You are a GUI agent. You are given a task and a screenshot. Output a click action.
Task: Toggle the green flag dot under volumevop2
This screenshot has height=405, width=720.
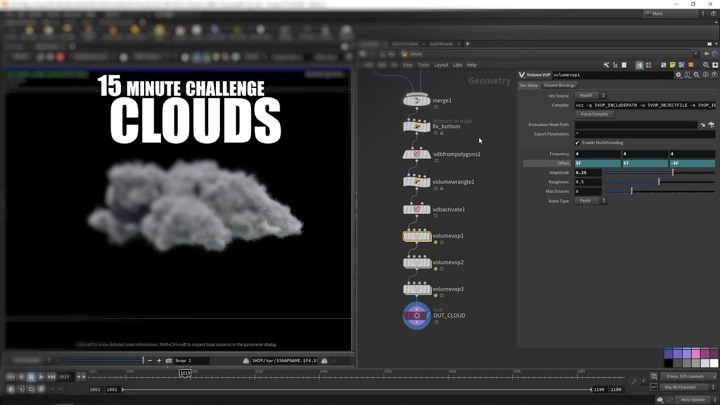pos(436,269)
